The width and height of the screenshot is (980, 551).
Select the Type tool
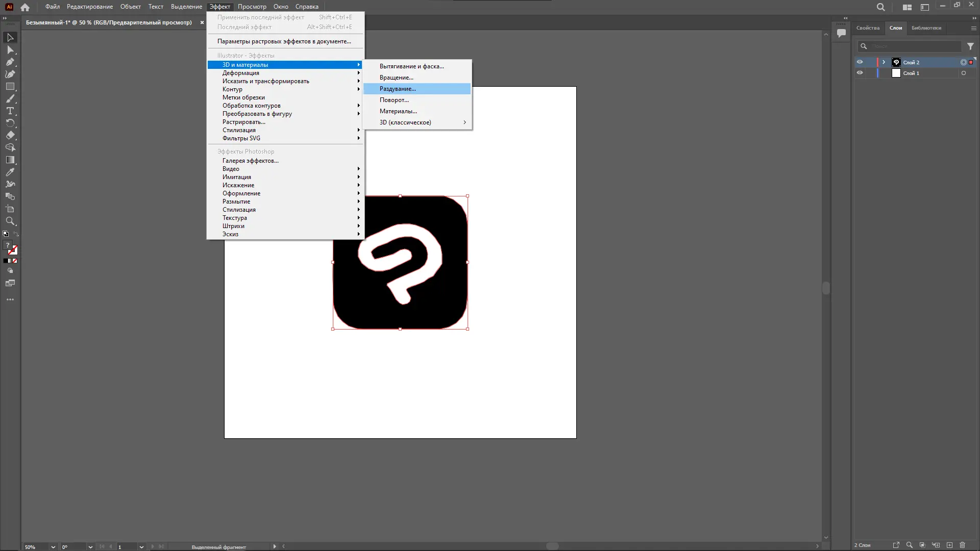pos(10,111)
